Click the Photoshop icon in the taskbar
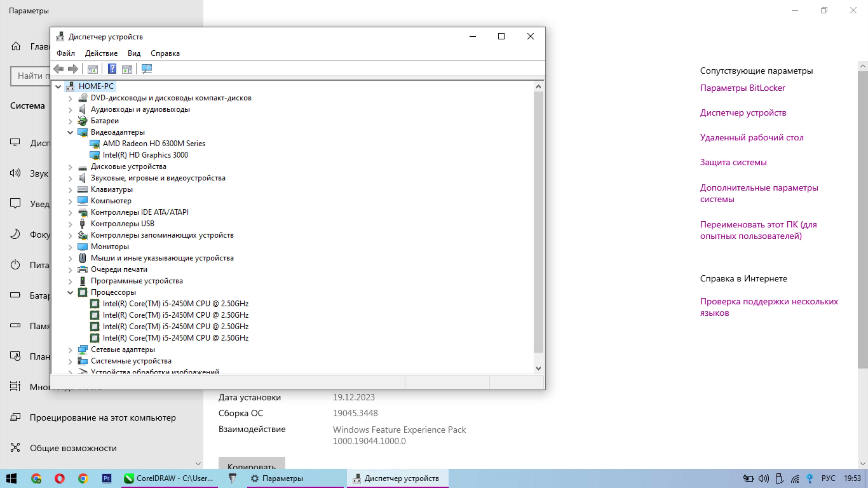Viewport: 868px width, 488px height. [x=107, y=479]
